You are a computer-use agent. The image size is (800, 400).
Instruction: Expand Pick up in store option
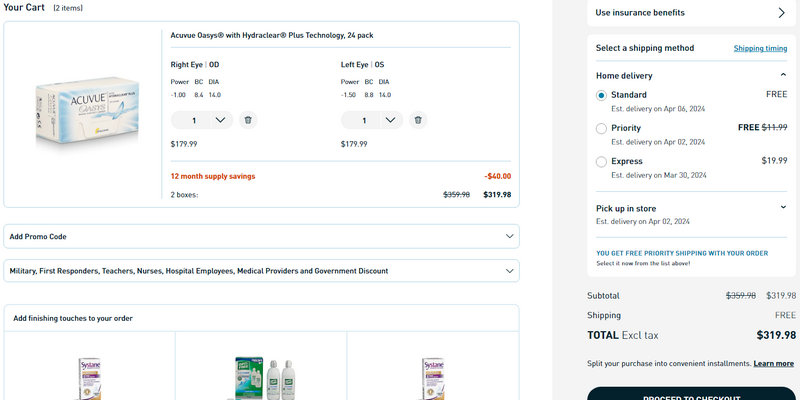tap(783, 208)
